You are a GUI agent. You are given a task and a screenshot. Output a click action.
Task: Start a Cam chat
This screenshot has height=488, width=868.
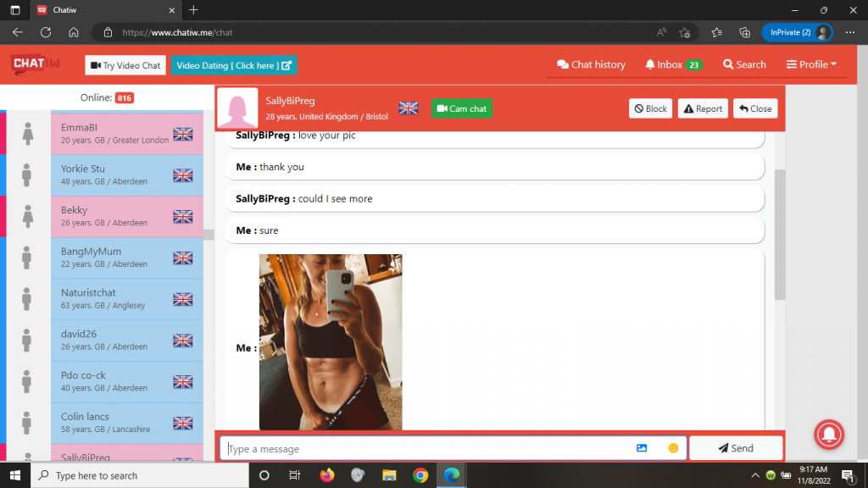462,108
